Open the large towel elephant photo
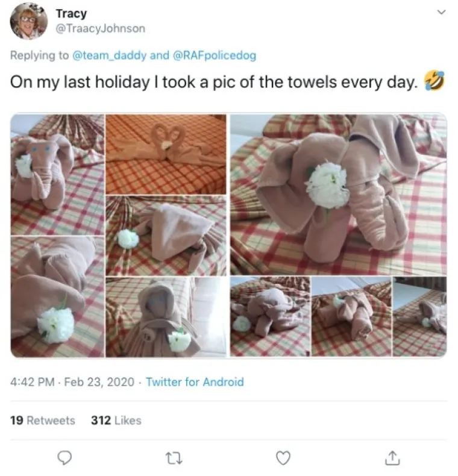This screenshot has height=476, width=458. pos(338,193)
